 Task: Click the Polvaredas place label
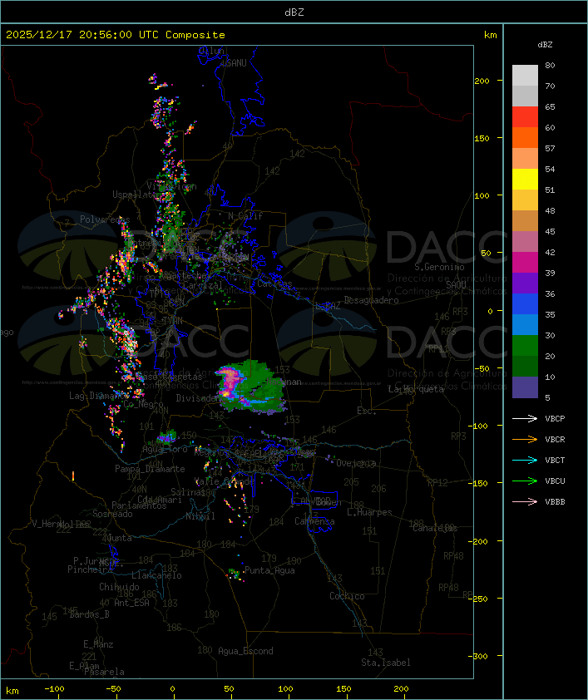click(x=105, y=219)
